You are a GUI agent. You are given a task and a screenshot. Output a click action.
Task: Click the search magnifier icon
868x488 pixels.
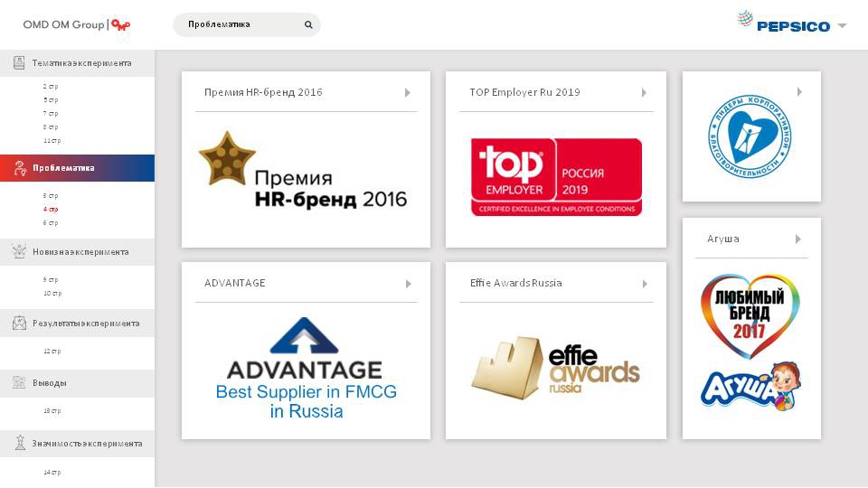coord(308,24)
